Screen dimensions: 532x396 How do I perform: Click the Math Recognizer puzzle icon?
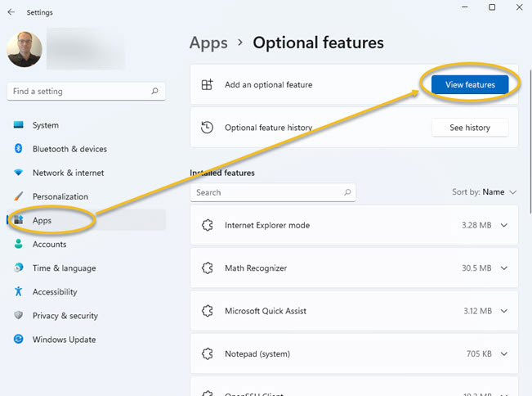coord(207,268)
